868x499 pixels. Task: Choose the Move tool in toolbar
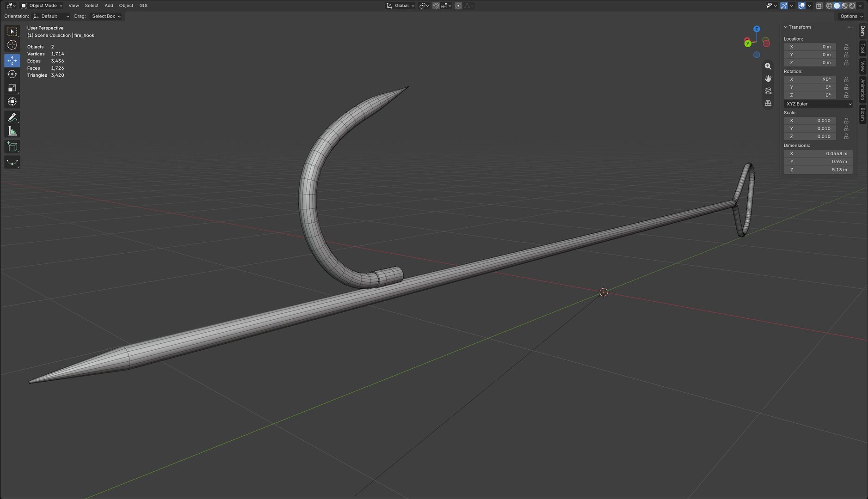(12, 61)
